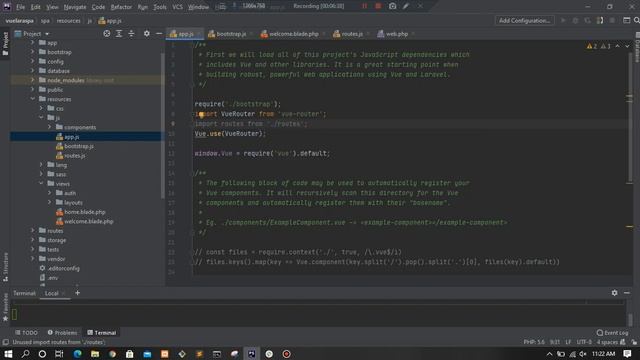The height and width of the screenshot is (360, 640).
Task: Click the UTF-8 encoding in status bar
Action: click(584, 342)
